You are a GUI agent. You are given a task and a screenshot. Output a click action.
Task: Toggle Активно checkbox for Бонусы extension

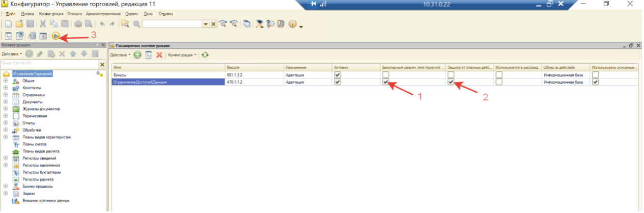click(x=337, y=75)
